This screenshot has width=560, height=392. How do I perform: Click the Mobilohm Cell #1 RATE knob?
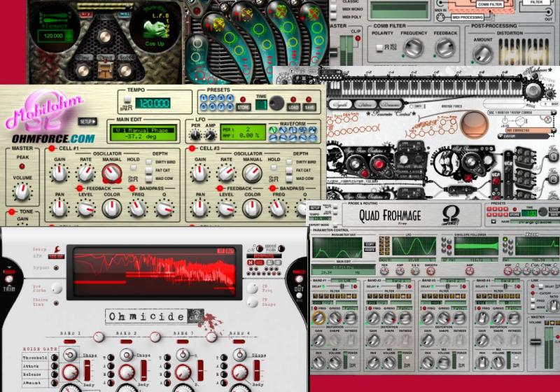(85, 173)
